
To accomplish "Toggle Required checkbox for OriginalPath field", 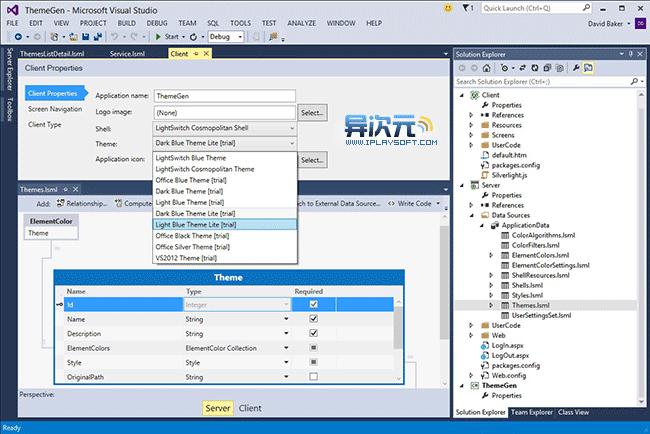I will (313, 376).
